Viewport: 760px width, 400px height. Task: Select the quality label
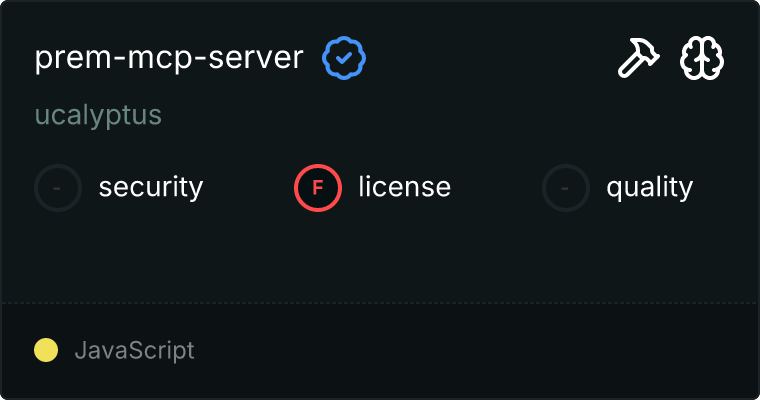[649, 187]
